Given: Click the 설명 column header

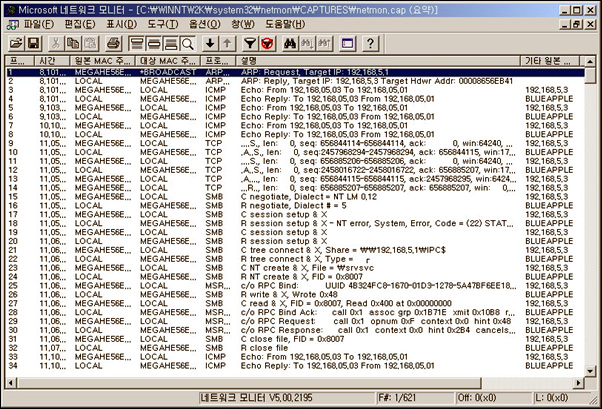Looking at the screenshot, I should pos(378,61).
